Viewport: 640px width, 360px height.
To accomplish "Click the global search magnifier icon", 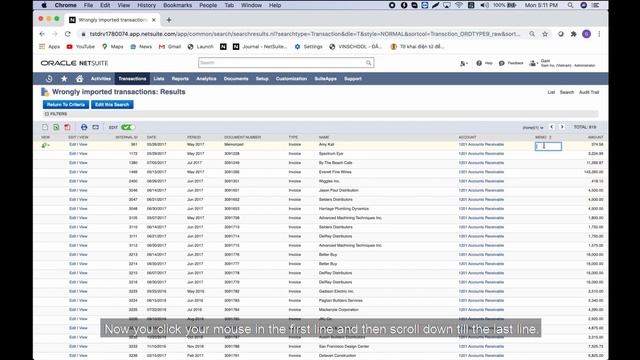I will [369, 63].
